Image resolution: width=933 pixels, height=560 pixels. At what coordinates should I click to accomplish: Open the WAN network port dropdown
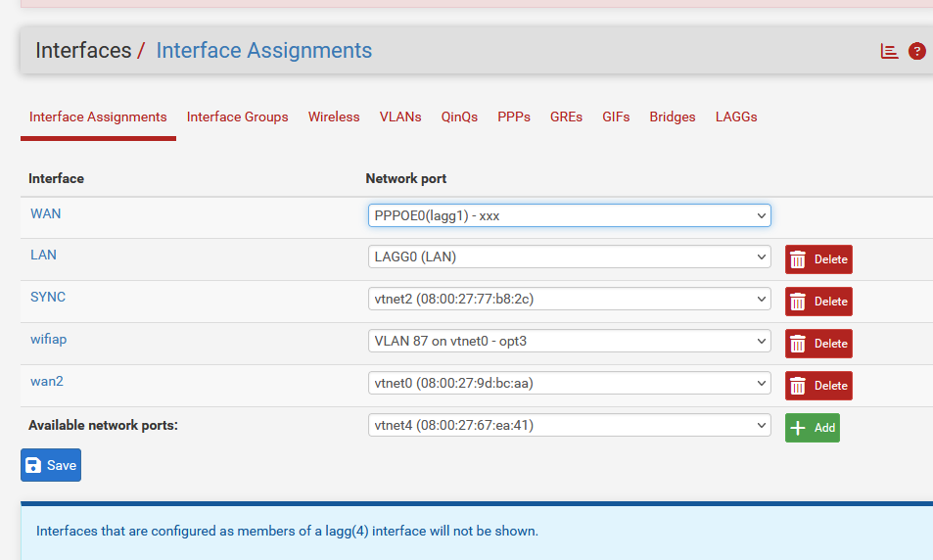click(x=569, y=215)
